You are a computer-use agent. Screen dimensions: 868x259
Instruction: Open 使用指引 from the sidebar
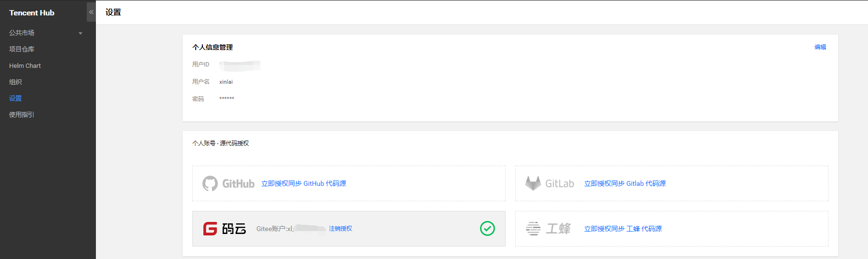[22, 115]
